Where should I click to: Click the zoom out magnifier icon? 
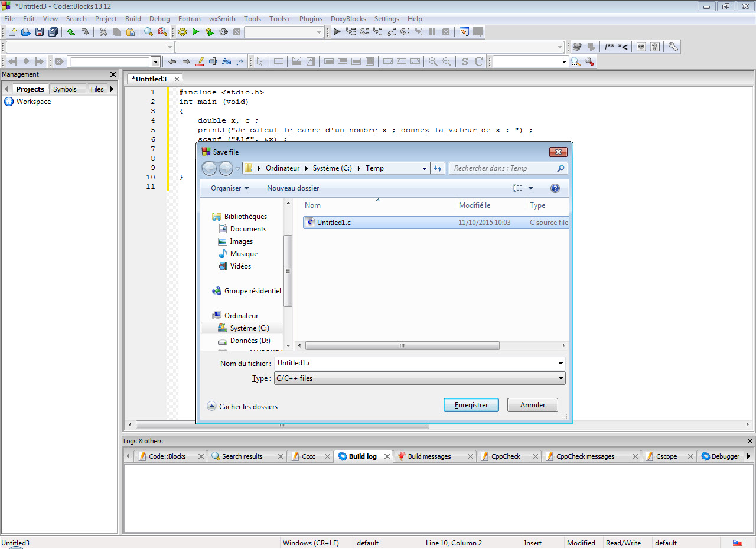click(x=447, y=61)
